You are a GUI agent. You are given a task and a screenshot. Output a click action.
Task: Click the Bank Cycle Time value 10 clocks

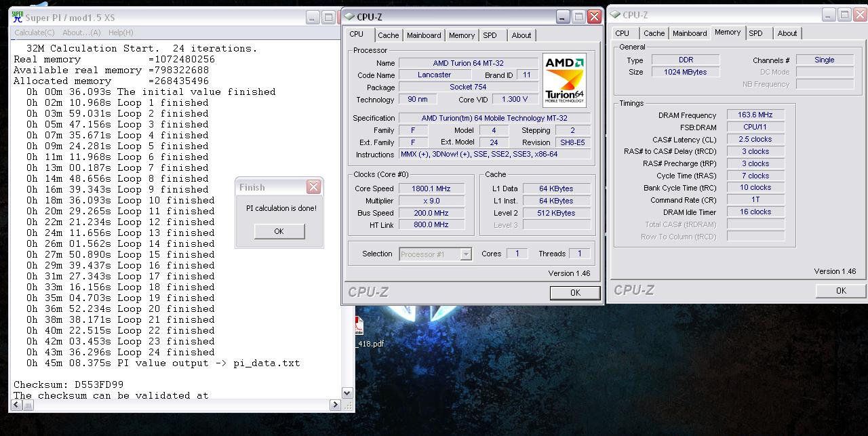pos(755,188)
